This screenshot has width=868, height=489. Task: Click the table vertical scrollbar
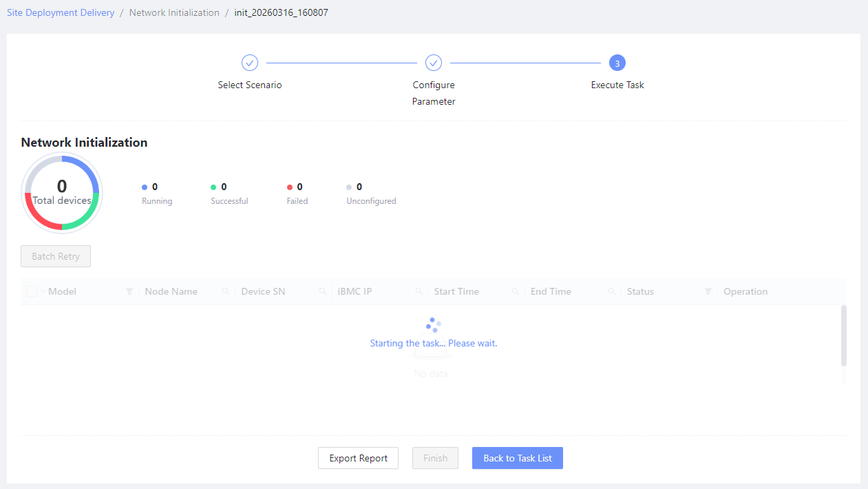click(844, 335)
